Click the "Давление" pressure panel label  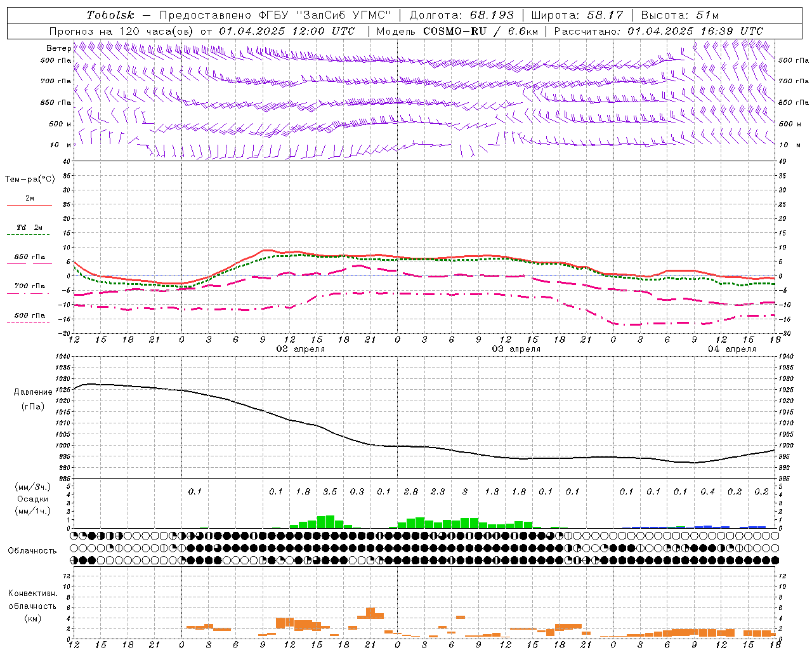pyautogui.click(x=32, y=392)
